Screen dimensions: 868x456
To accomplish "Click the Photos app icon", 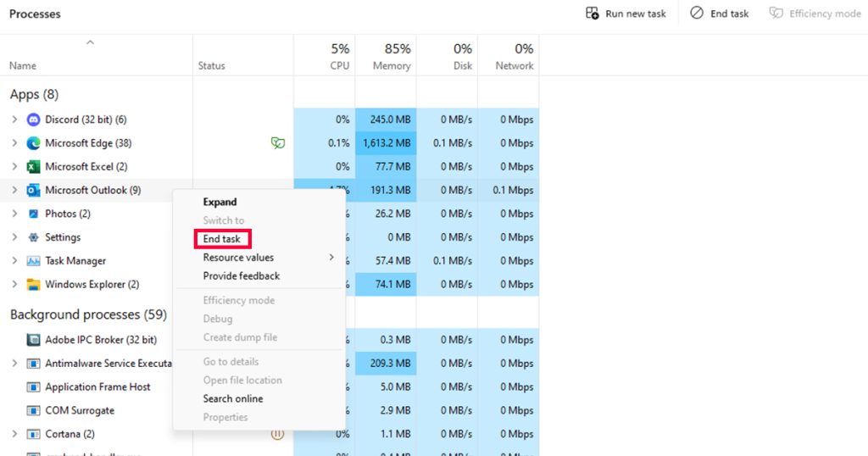I will pyautogui.click(x=34, y=214).
